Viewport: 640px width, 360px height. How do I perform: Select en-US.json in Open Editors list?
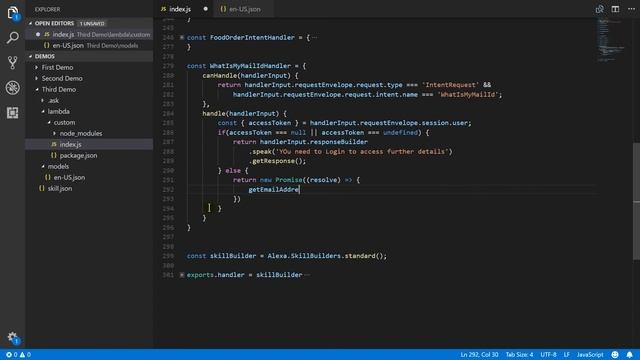[x=89, y=45]
